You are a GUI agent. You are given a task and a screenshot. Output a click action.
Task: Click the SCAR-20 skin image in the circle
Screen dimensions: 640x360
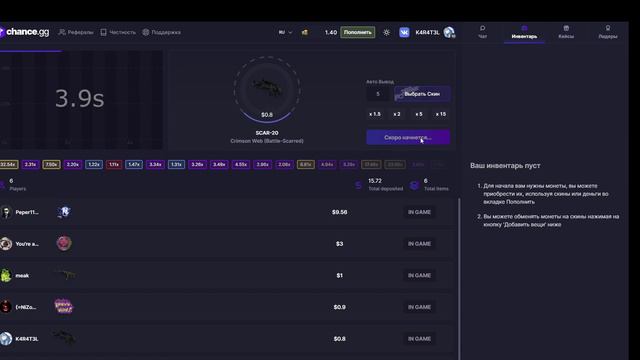pyautogui.click(x=267, y=88)
